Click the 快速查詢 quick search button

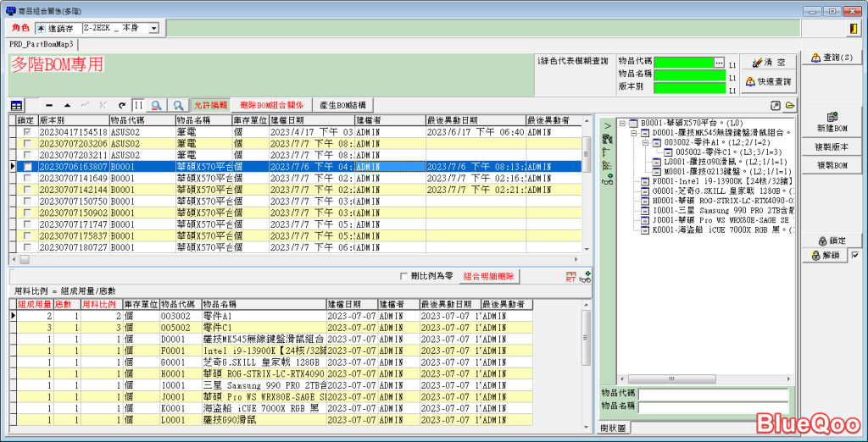click(768, 81)
